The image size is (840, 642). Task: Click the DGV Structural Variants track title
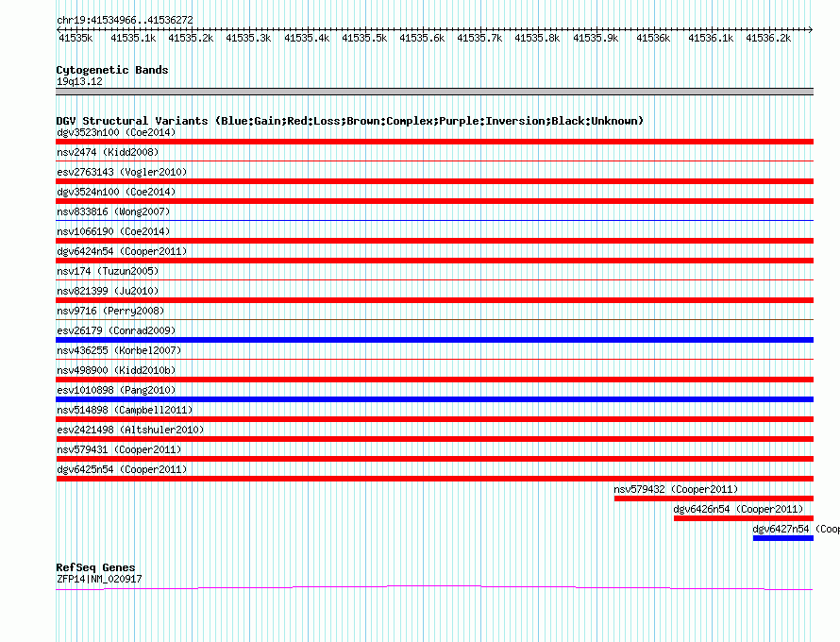tap(350, 121)
